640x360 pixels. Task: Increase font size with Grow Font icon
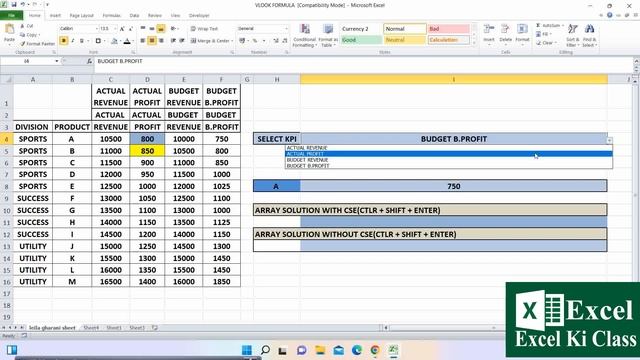tap(122, 29)
